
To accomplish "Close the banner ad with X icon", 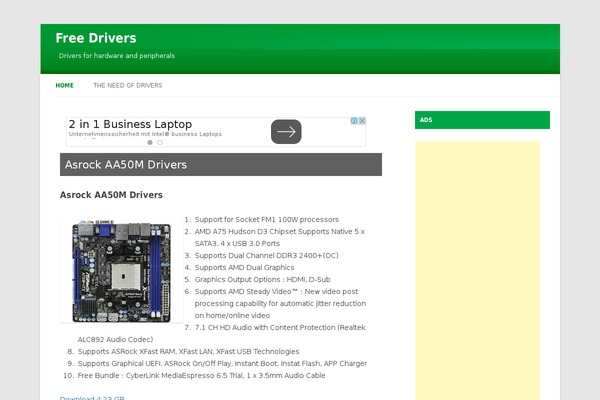I will tap(362, 121).
